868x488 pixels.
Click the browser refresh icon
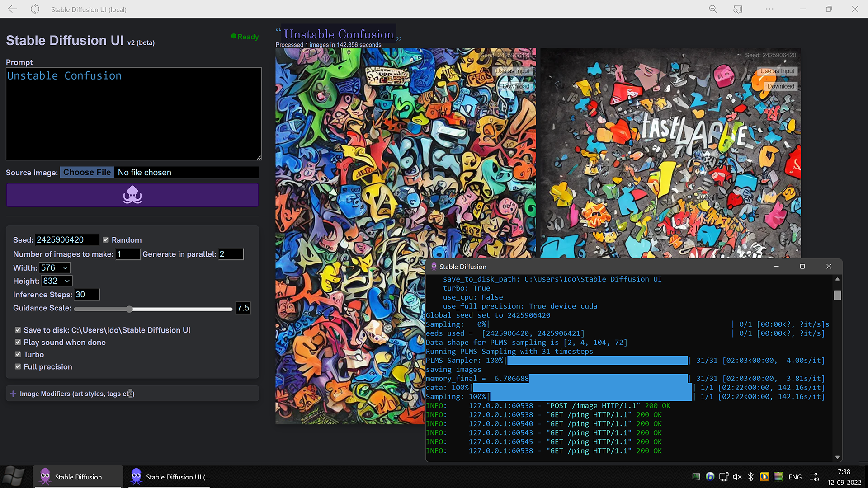point(35,9)
